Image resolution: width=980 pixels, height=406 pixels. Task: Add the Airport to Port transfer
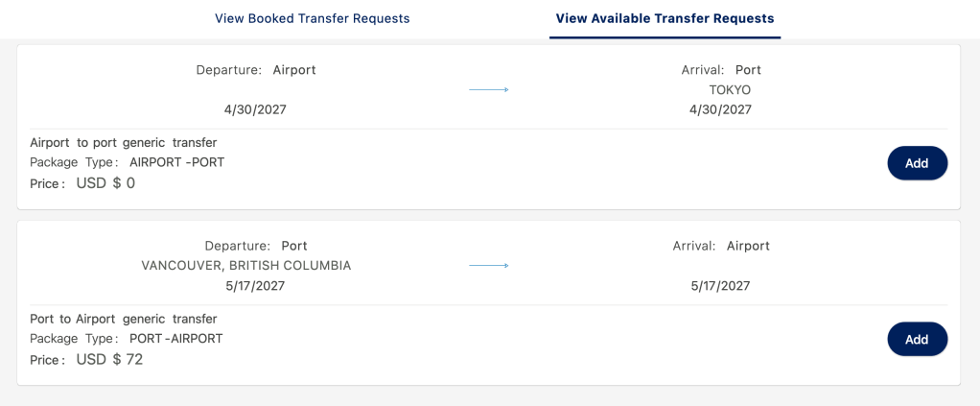pos(917,163)
